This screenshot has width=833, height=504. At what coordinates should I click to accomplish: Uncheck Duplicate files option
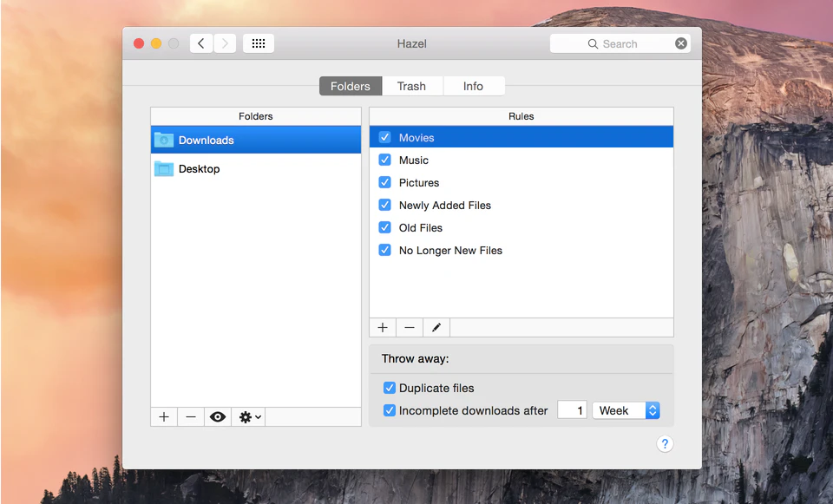coord(390,388)
